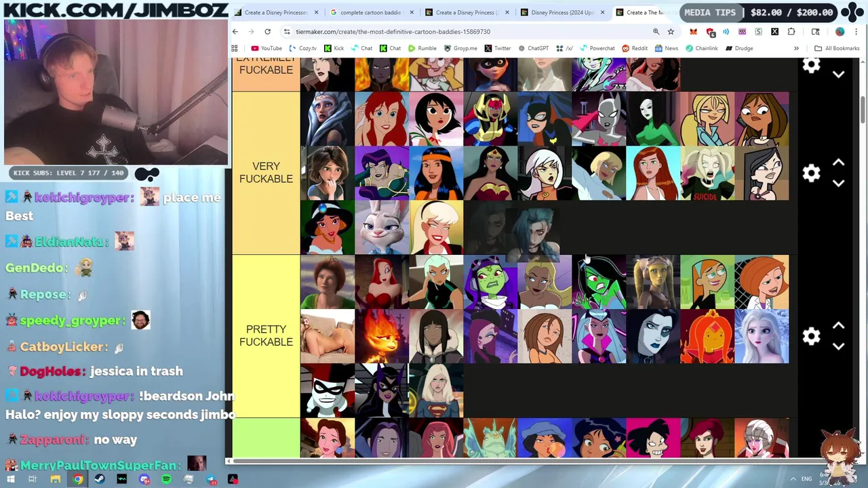The width and height of the screenshot is (868, 488).
Task: Expand the bookmarks overflow chevron
Action: coord(796,48)
